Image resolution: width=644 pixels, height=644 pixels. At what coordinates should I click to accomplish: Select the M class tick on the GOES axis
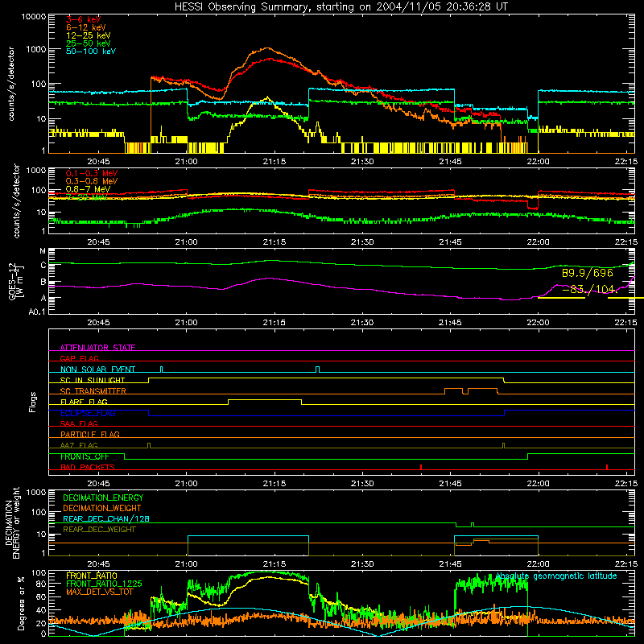tap(43, 251)
